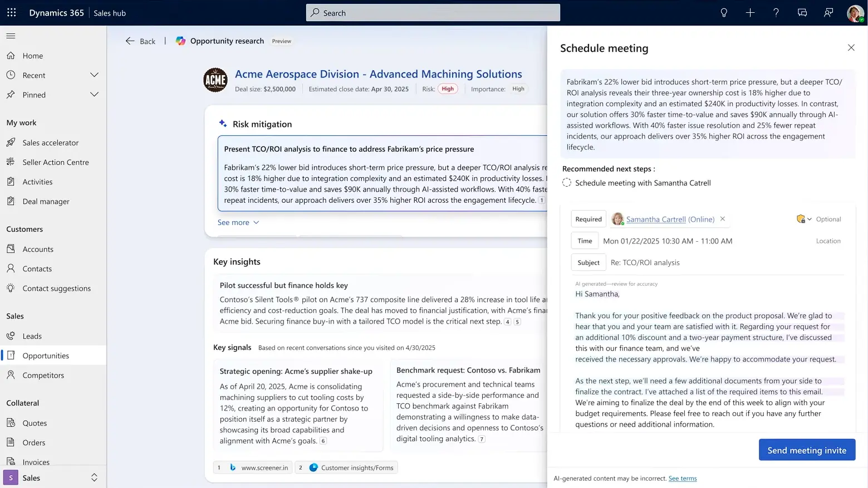Screen dimensions: 868x488
Task: Remove Samantha Cartrell from required attendees
Action: tap(723, 219)
